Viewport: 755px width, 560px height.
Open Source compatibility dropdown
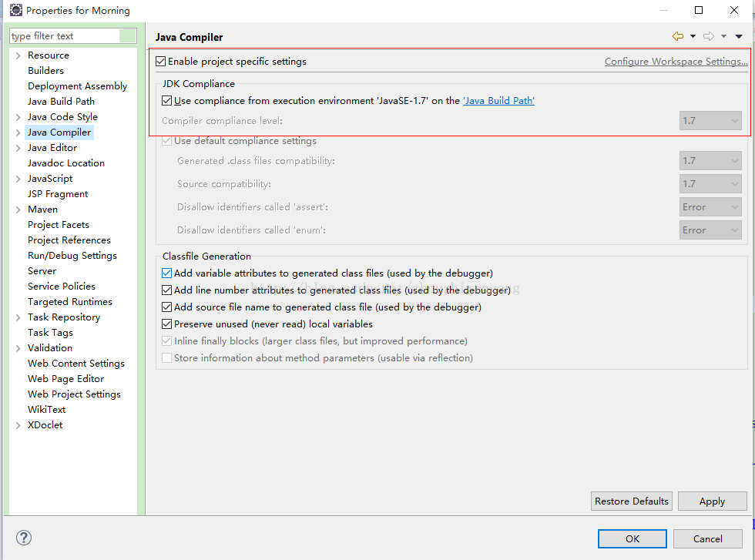point(710,183)
